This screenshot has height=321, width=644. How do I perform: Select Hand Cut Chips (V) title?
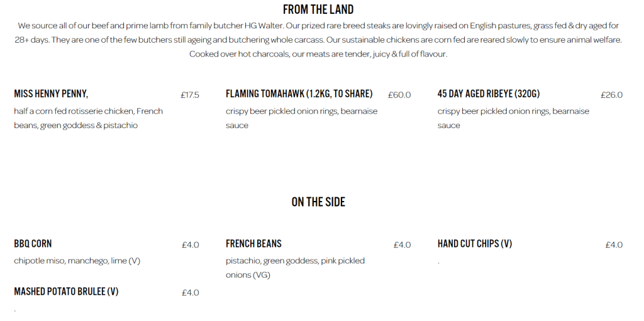[x=475, y=244]
